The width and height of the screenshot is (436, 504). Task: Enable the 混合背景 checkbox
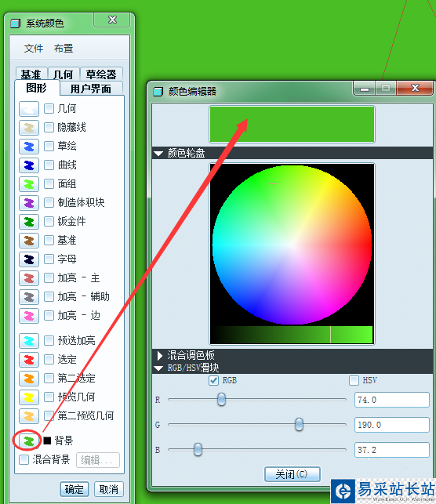point(24,459)
